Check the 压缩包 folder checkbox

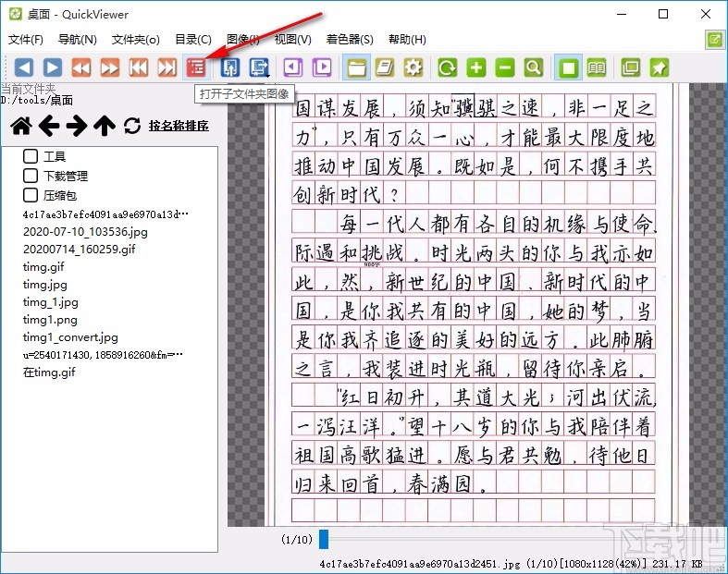pos(31,195)
